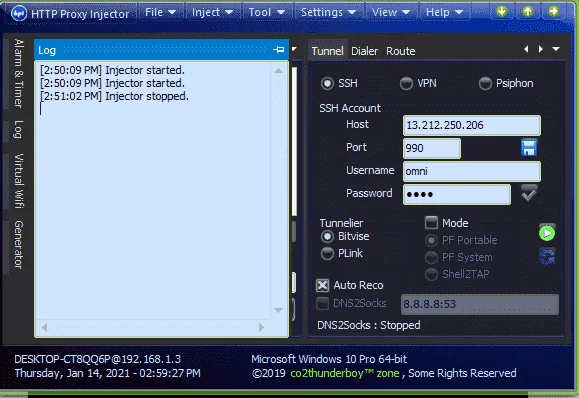Click the checkmark icon beside the Password field
The image size is (579, 398).
529,193
